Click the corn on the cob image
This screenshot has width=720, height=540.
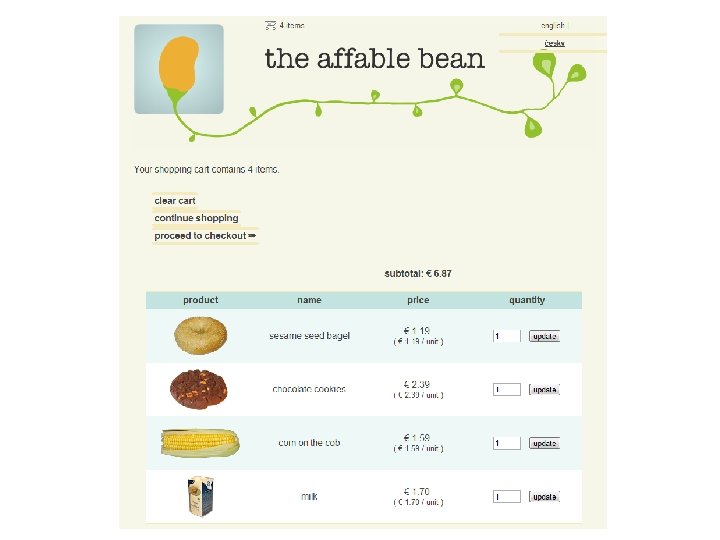click(x=200, y=442)
